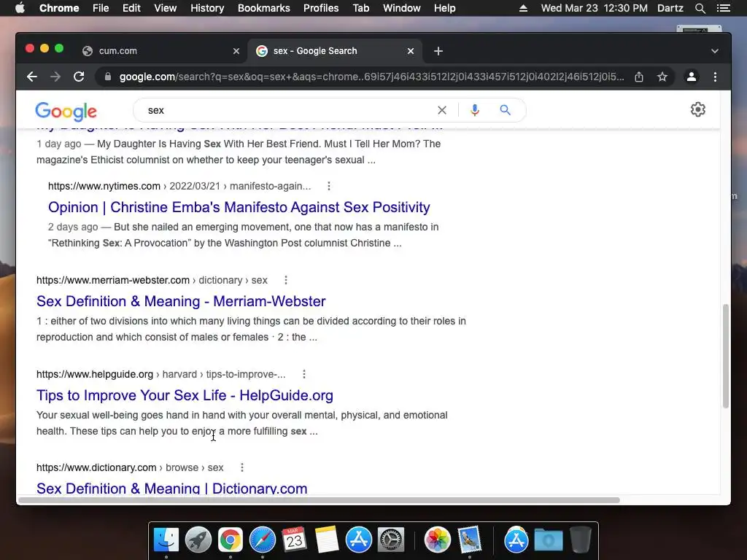The width and height of the screenshot is (747, 560).
Task: Open the History menu
Action: tap(207, 8)
